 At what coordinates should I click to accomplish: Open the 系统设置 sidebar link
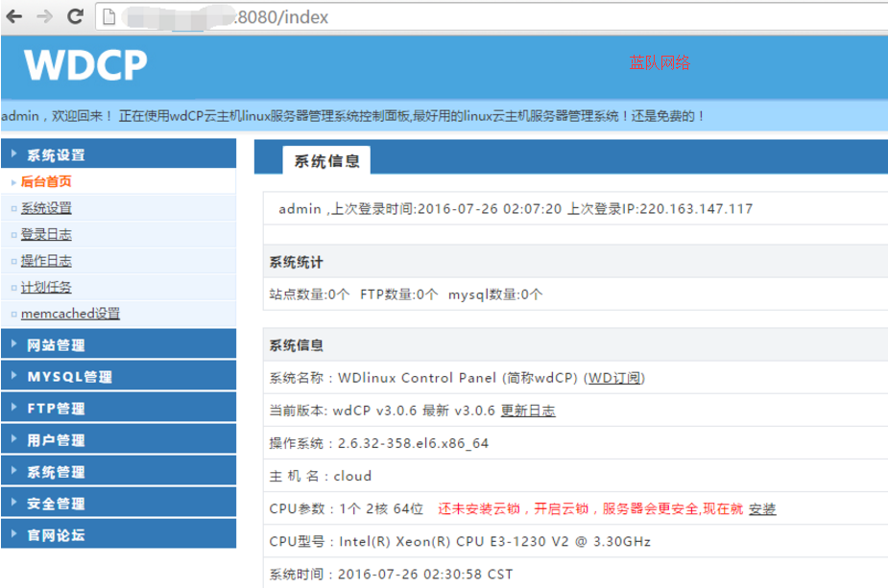pyautogui.click(x=46, y=208)
